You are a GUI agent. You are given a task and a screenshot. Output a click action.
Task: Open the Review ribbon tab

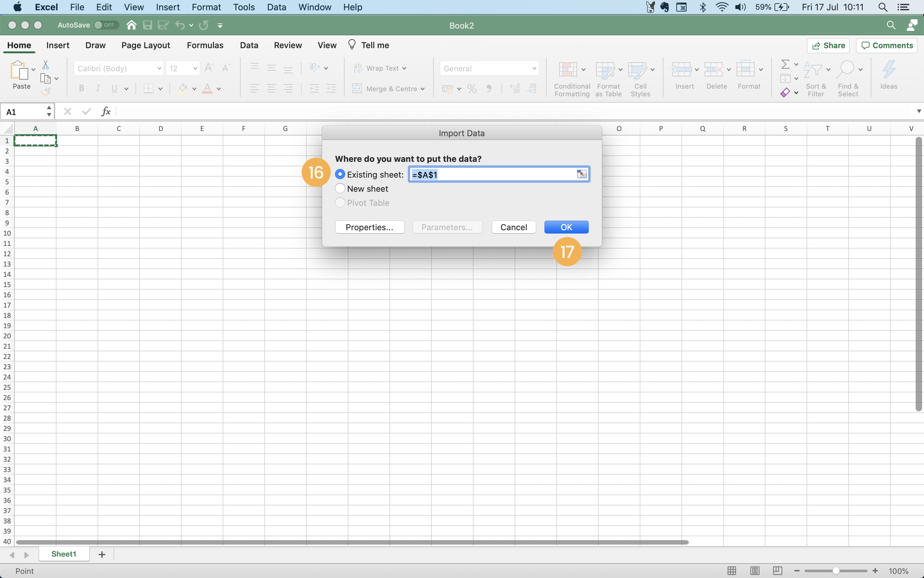(x=288, y=45)
